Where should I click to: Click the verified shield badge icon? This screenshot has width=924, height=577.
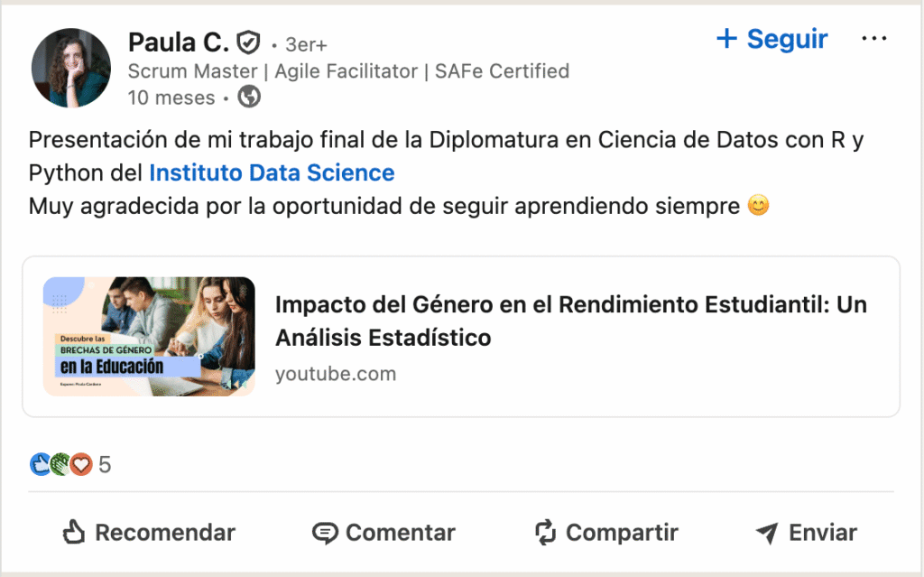tap(248, 42)
